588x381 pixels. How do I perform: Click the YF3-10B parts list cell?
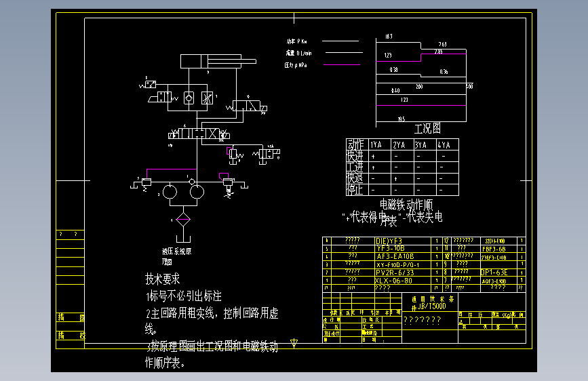(391, 249)
